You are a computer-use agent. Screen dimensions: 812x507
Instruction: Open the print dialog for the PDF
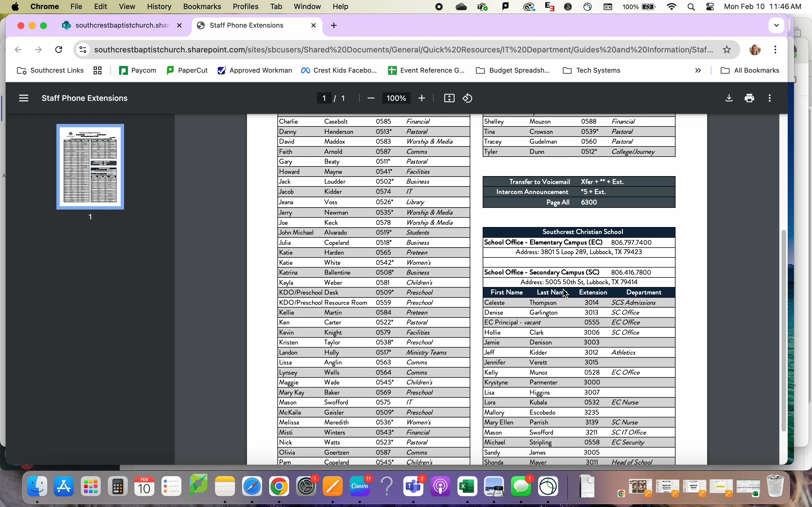point(750,98)
